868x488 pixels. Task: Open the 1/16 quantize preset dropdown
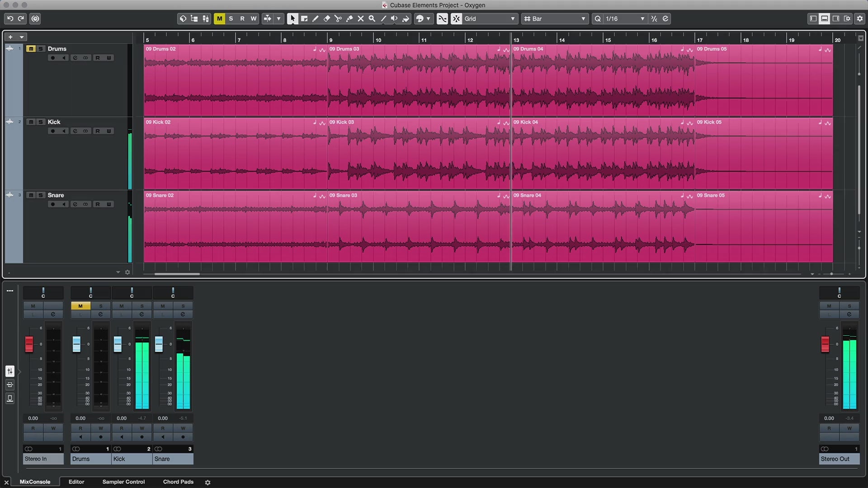click(x=625, y=19)
